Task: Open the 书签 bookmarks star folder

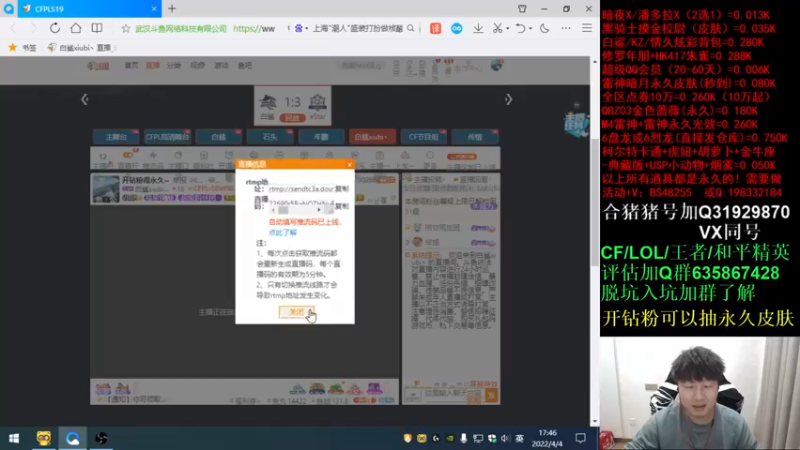Action: pyautogui.click(x=22, y=47)
